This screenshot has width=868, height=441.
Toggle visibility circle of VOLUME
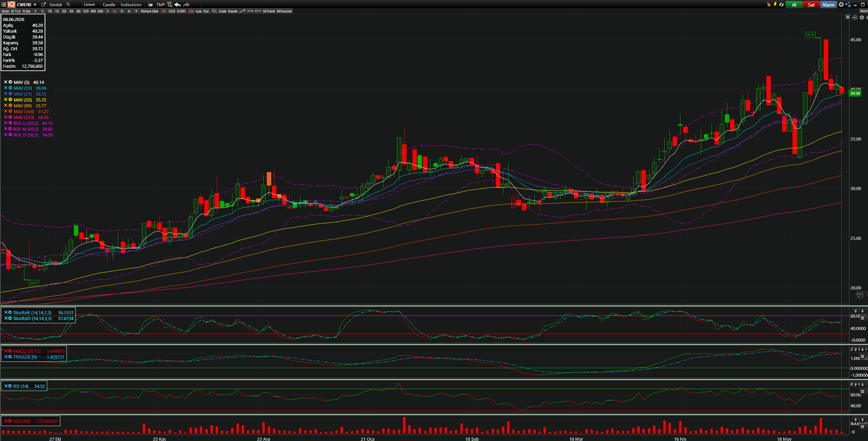[10, 421]
